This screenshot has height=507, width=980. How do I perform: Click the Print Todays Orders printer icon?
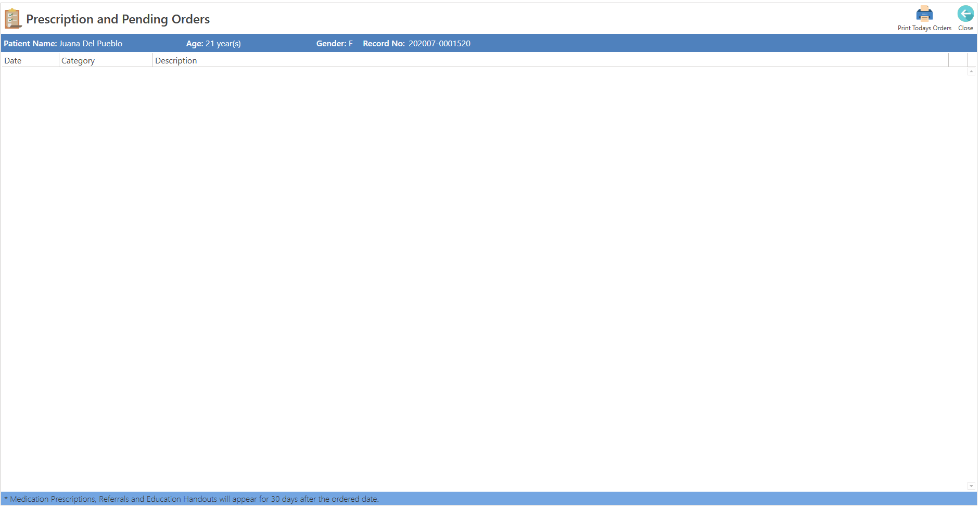[x=924, y=14]
